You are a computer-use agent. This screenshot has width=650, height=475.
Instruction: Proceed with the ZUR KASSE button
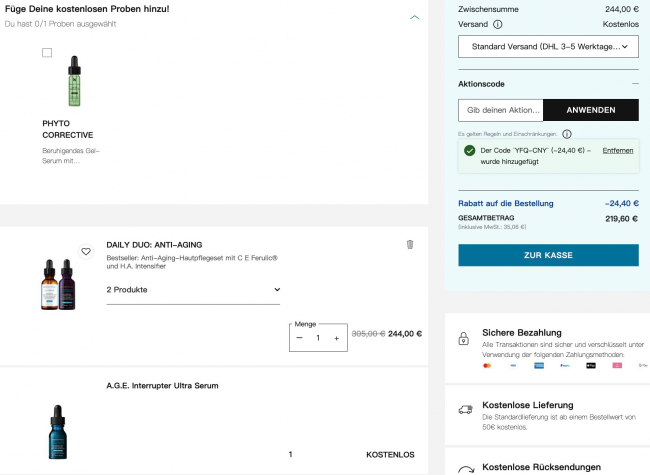tap(548, 255)
